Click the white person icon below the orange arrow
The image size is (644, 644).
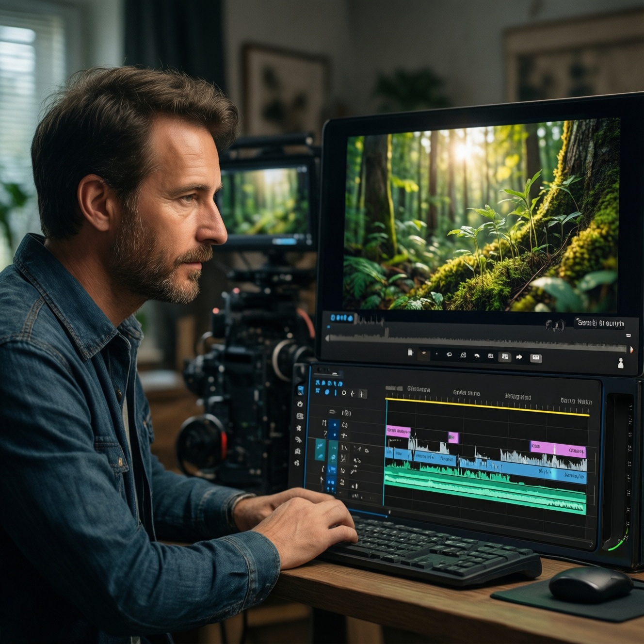click(x=621, y=363)
